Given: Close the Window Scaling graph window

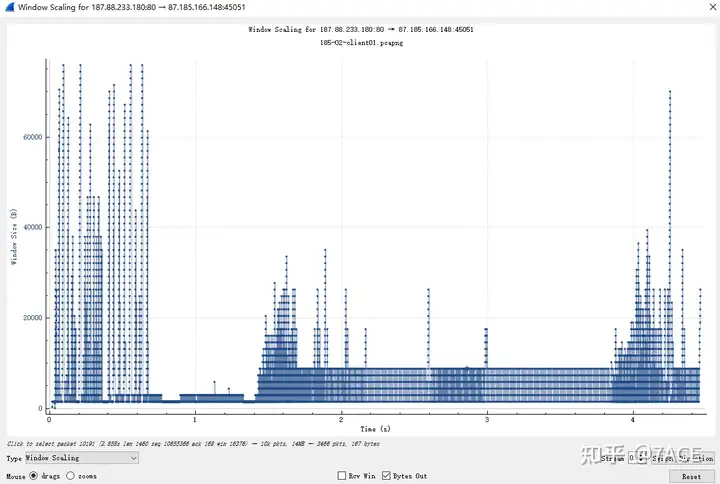Looking at the screenshot, I should tap(713, 7).
